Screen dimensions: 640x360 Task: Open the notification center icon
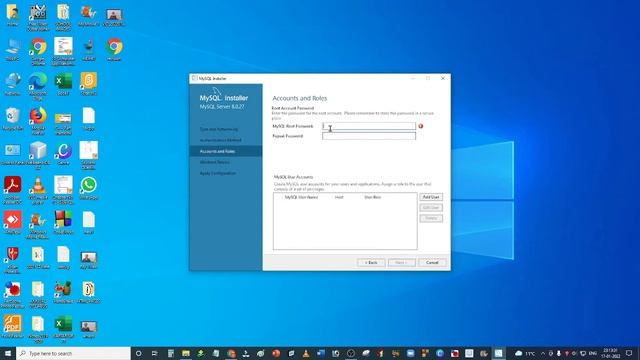click(x=629, y=353)
